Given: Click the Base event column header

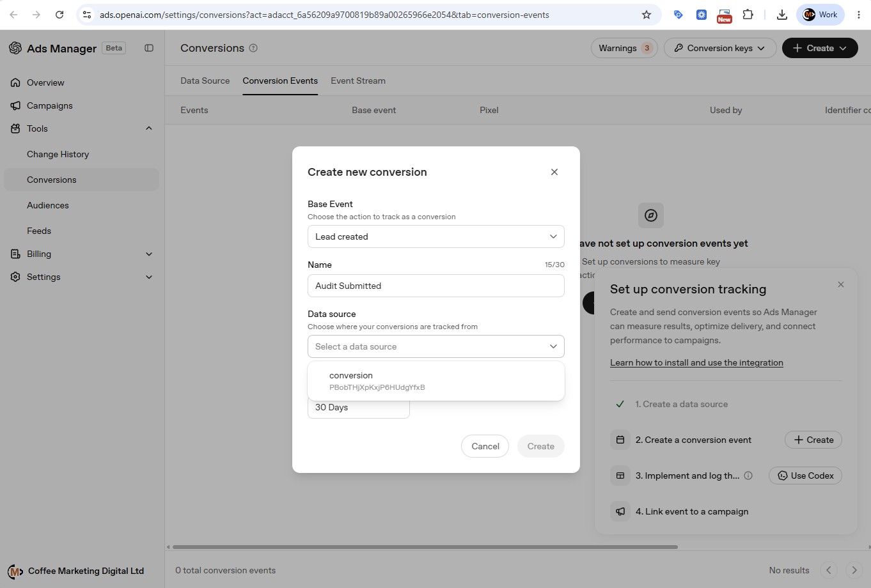Looking at the screenshot, I should [373, 110].
